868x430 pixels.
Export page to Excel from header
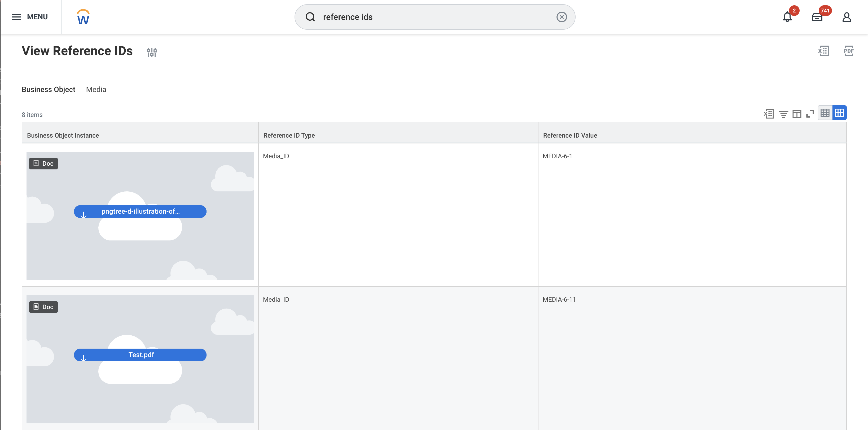pyautogui.click(x=823, y=51)
